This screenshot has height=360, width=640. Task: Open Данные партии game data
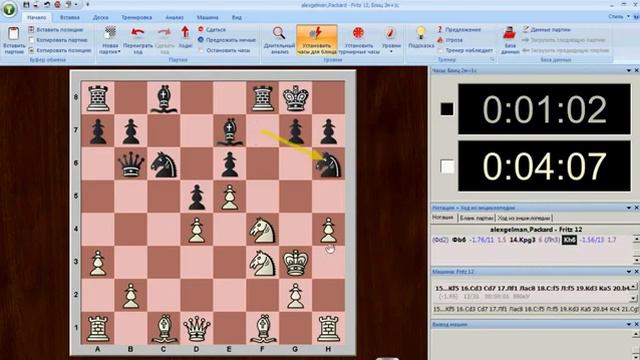coord(546,29)
